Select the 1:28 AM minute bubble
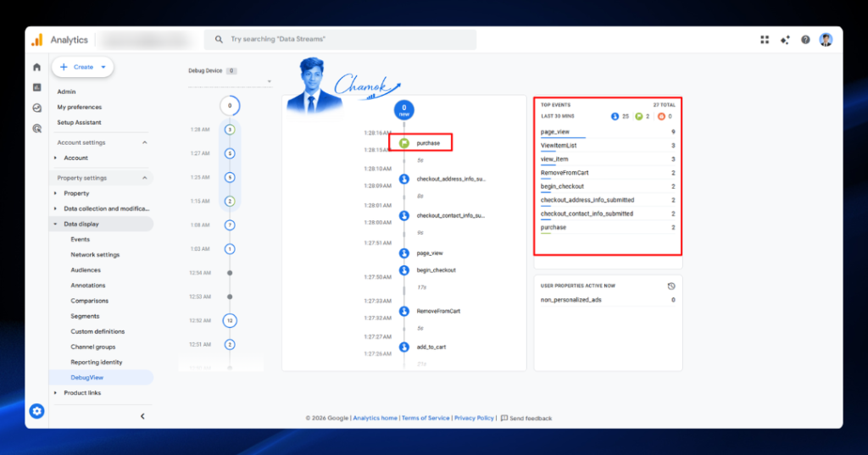This screenshot has height=455, width=868. click(230, 130)
